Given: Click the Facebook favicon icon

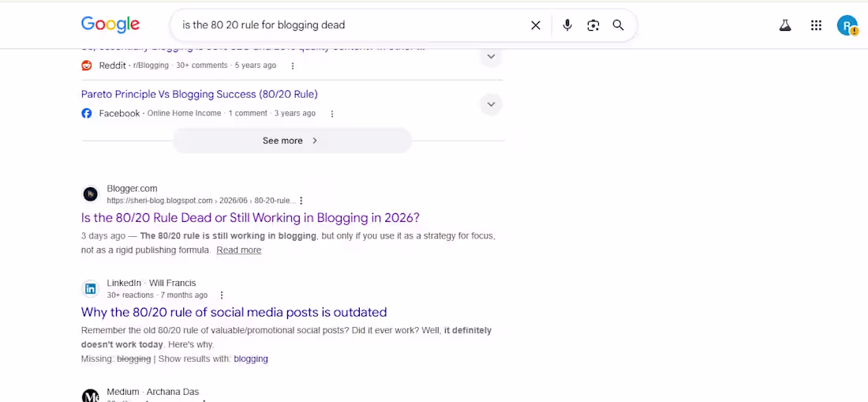Looking at the screenshot, I should point(87,114).
